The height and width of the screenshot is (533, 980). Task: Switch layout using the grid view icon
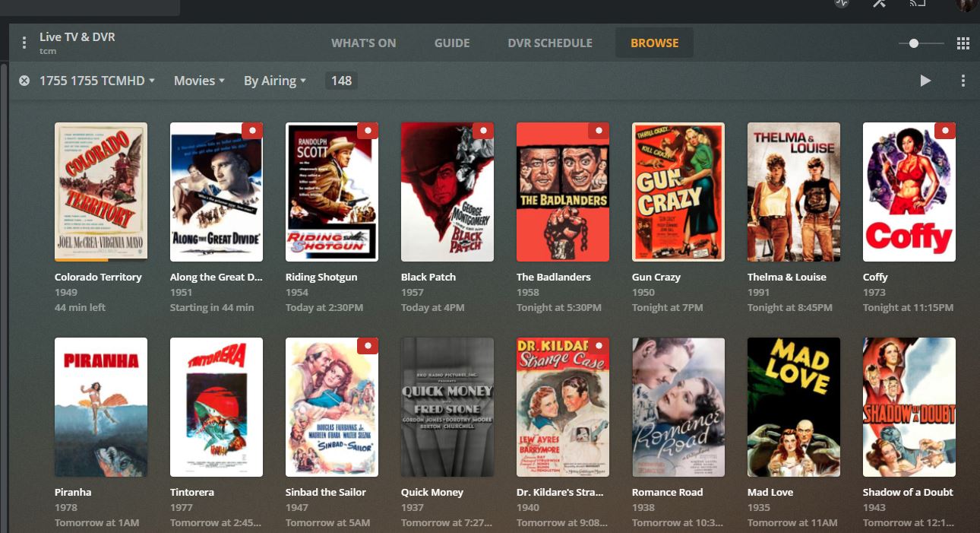click(x=963, y=43)
